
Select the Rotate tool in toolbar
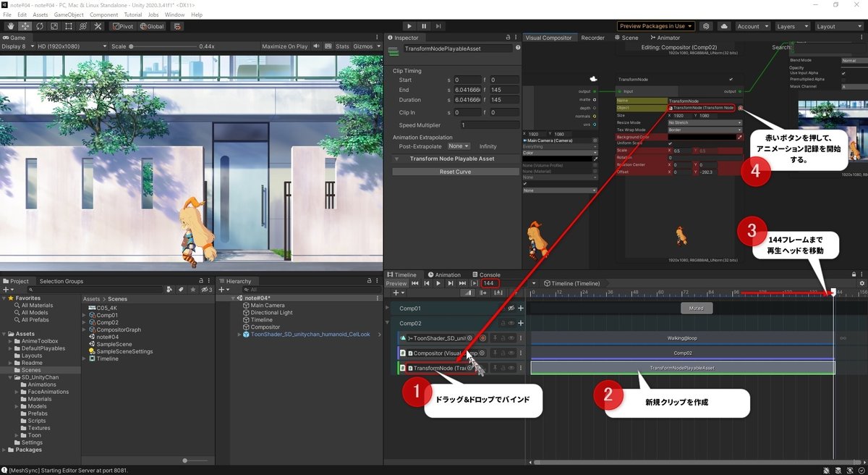[x=38, y=26]
